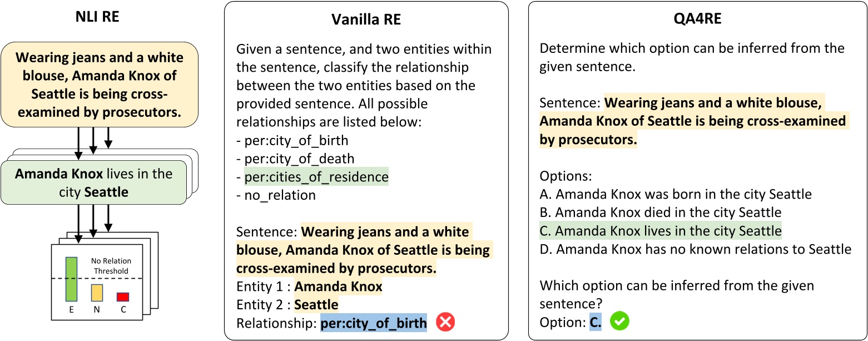
Task: Click the yellow N bar in chart
Action: pyautogui.click(x=97, y=293)
